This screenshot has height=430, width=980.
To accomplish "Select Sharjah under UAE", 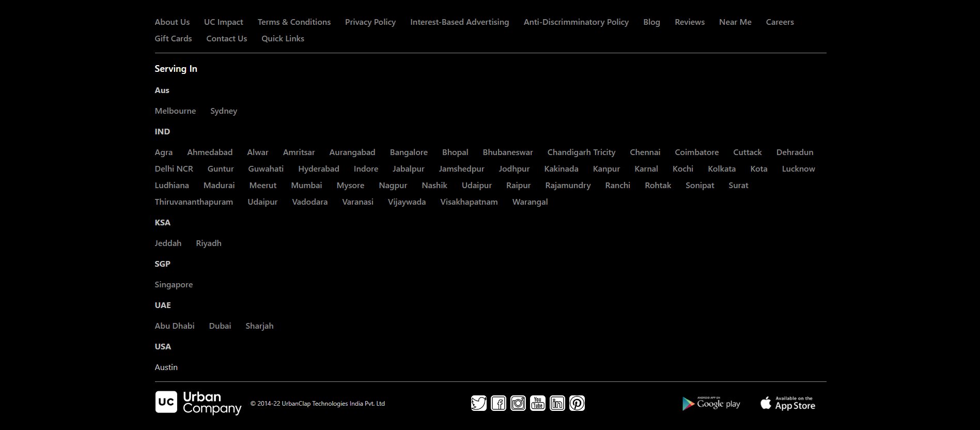I will pyautogui.click(x=259, y=326).
